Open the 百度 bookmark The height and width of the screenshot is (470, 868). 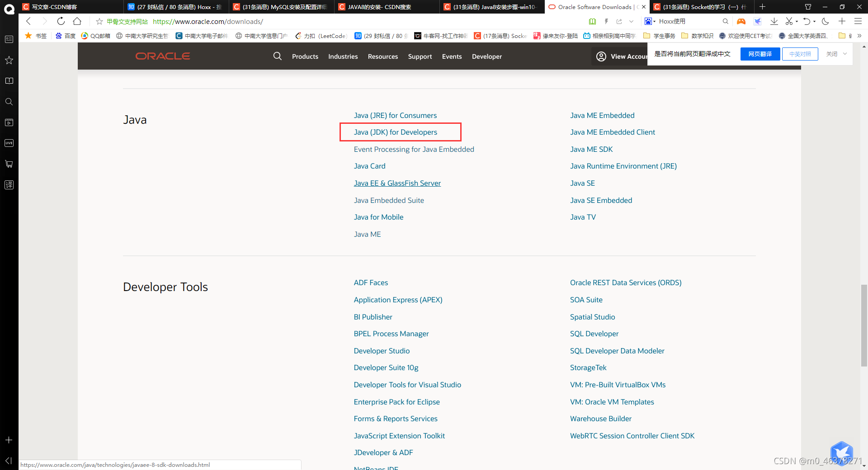point(66,36)
